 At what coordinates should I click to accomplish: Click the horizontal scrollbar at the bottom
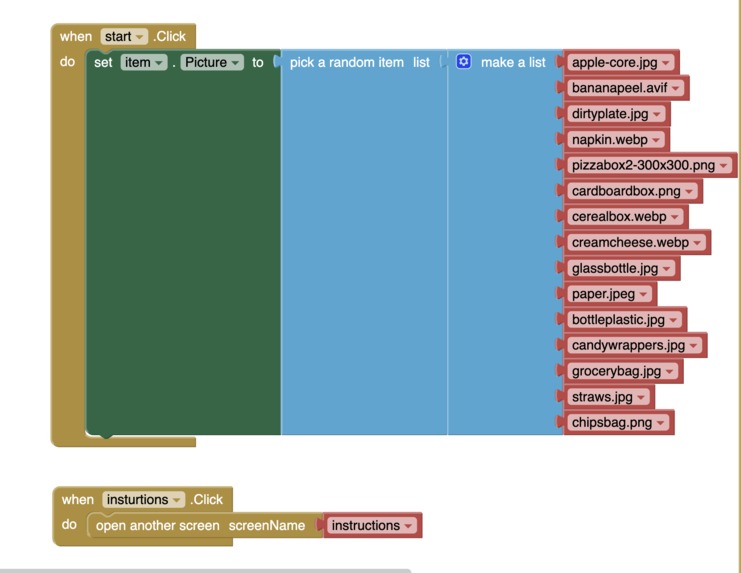(x=206, y=571)
